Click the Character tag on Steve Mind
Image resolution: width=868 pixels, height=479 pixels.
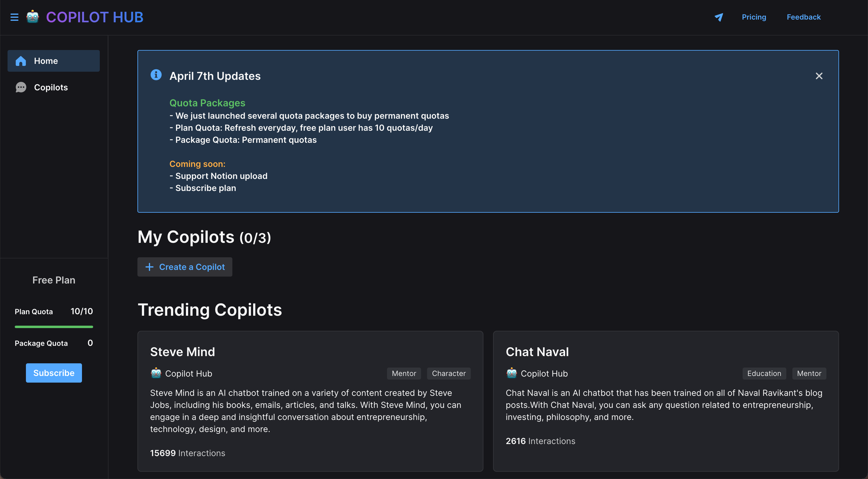coord(448,374)
